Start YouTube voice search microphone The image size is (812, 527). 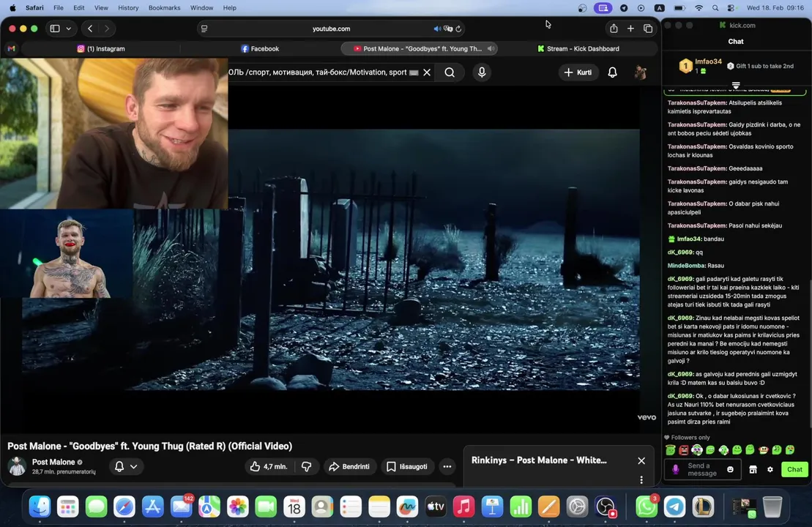(x=482, y=72)
